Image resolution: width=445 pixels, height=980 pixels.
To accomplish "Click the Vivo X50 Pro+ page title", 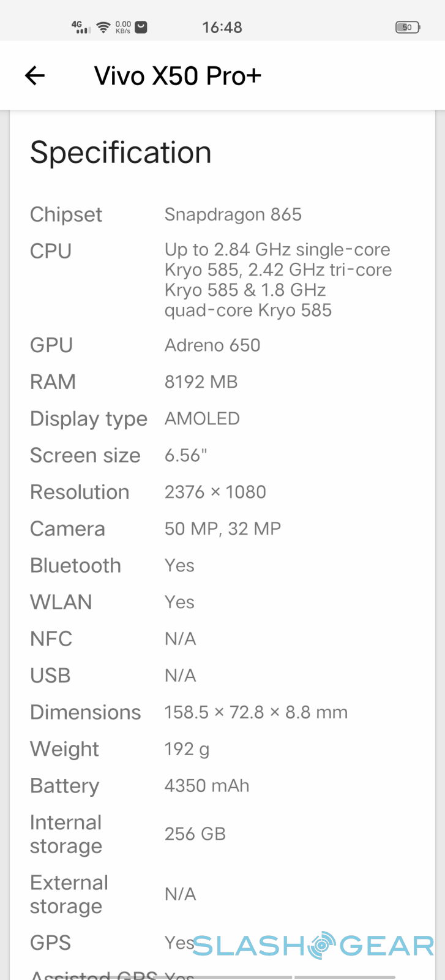I will coord(178,76).
